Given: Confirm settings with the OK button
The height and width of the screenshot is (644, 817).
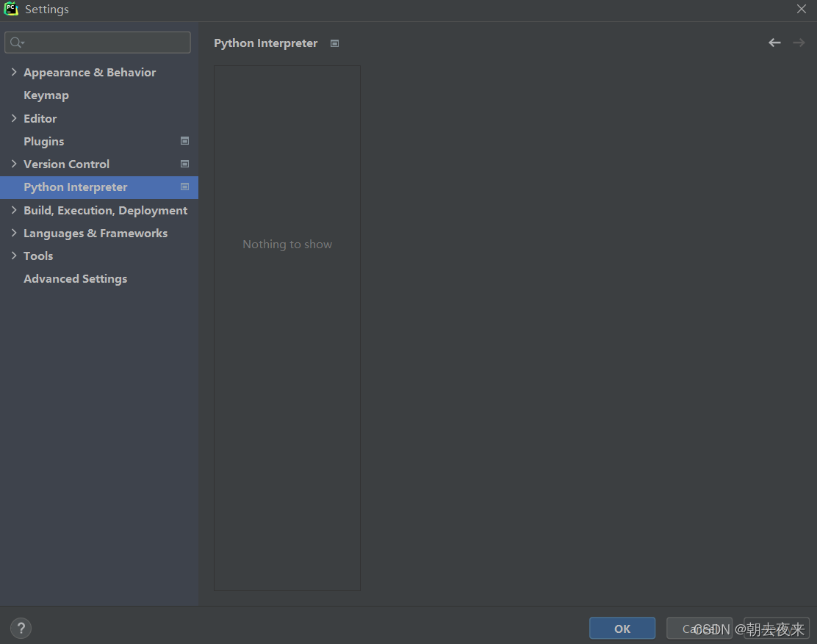Looking at the screenshot, I should [x=622, y=628].
